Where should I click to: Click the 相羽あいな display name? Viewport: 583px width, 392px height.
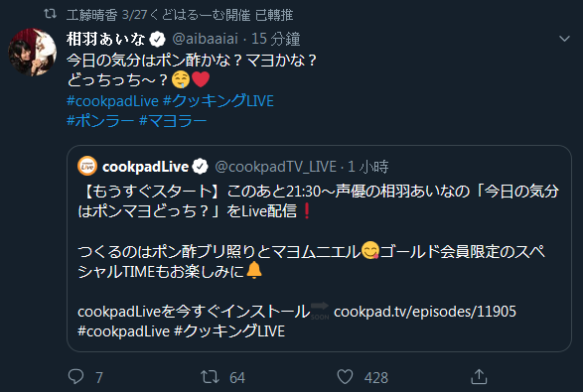(106, 39)
